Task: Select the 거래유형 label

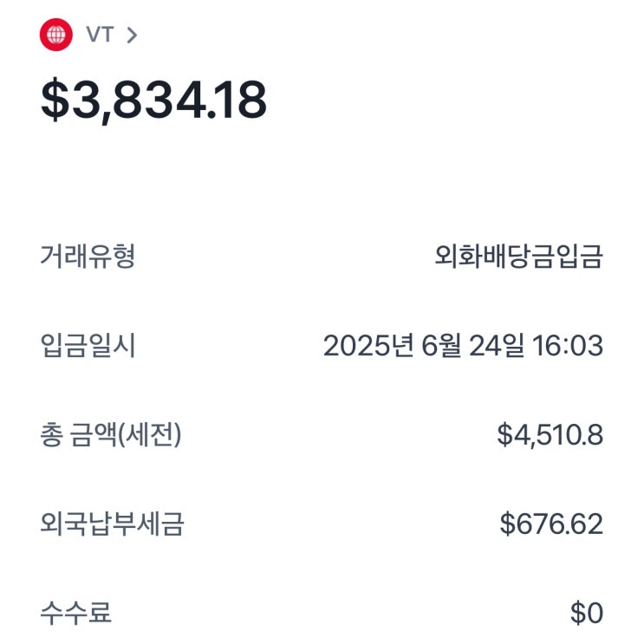Action: [x=88, y=257]
